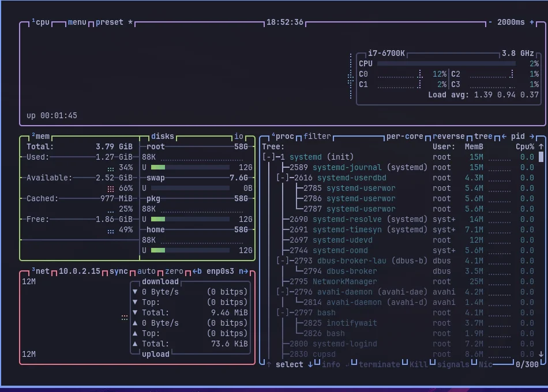Click Kill in proc footer
Screen dimensions: 548x392
[x=419, y=365]
